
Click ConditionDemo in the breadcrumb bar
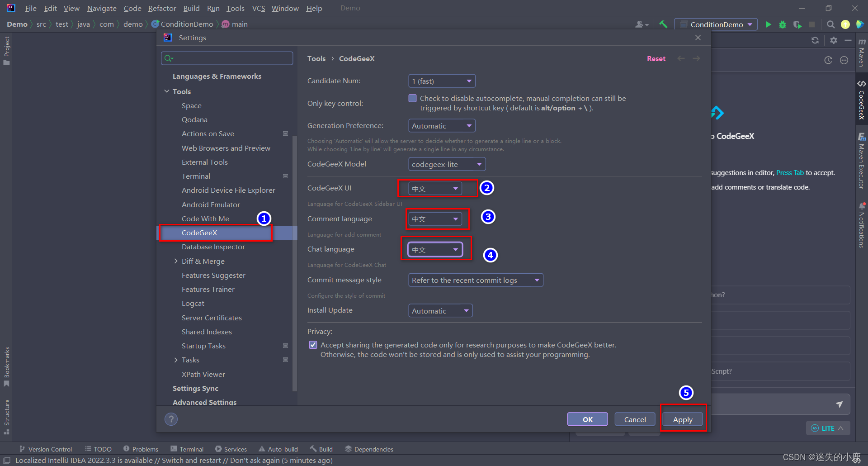182,24
